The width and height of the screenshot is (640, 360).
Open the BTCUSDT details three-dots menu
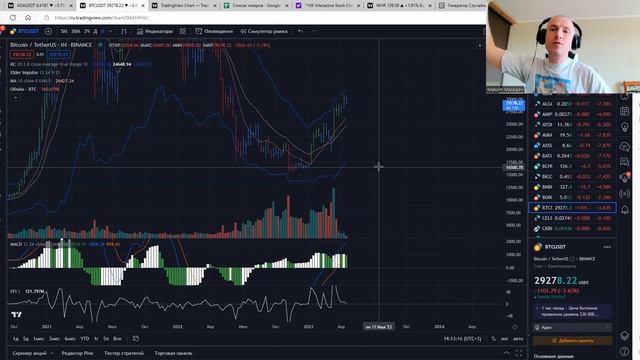(x=607, y=247)
